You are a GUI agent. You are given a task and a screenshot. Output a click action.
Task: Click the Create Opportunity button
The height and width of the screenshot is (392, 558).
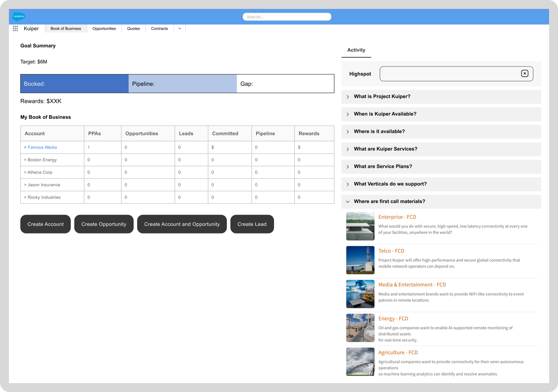[x=104, y=224]
